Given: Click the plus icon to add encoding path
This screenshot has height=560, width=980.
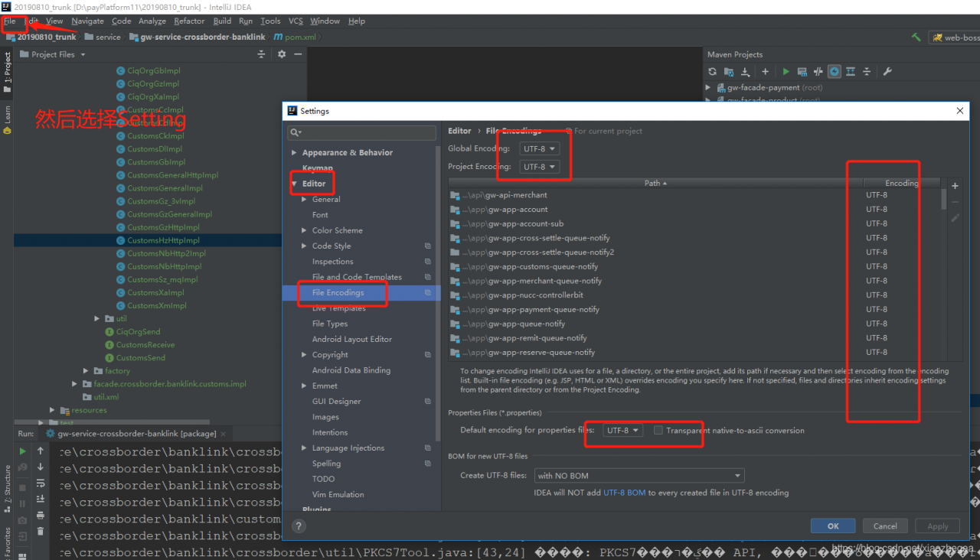Looking at the screenshot, I should 955,186.
